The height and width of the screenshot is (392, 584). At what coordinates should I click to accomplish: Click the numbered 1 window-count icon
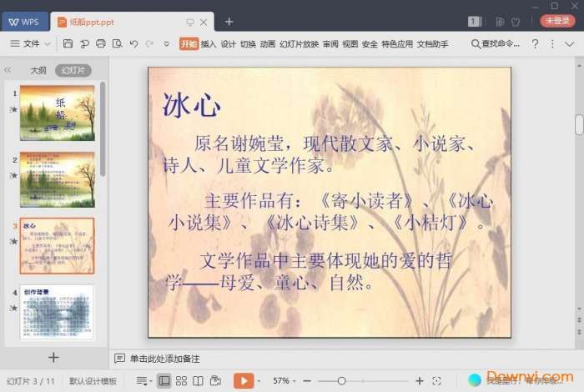click(x=475, y=22)
